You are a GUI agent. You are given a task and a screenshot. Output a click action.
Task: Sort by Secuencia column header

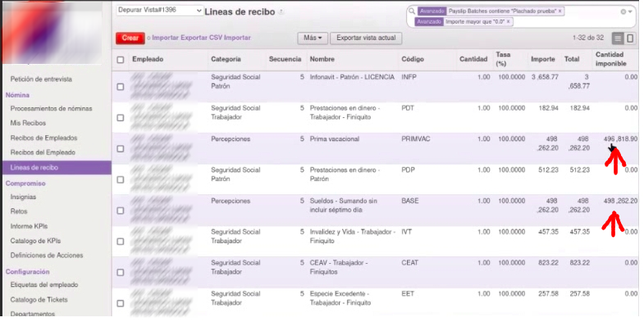(285, 59)
